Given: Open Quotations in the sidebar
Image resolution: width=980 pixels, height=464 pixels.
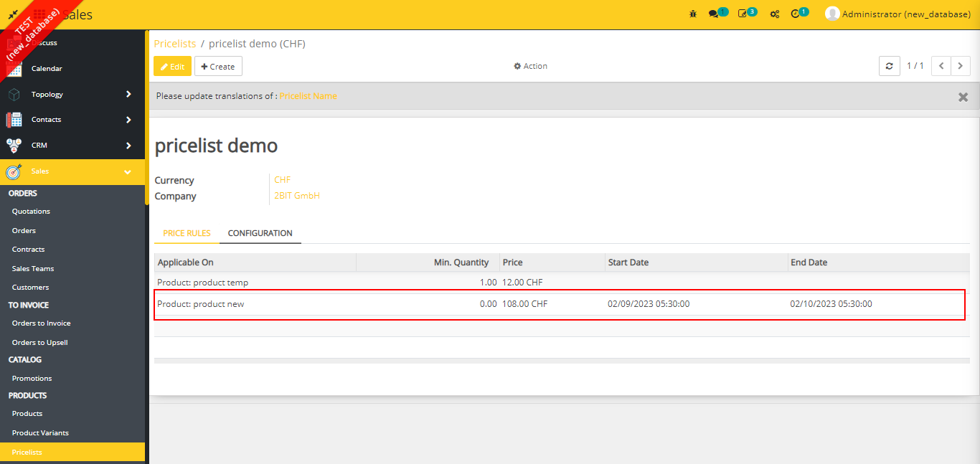Looking at the screenshot, I should click(31, 212).
